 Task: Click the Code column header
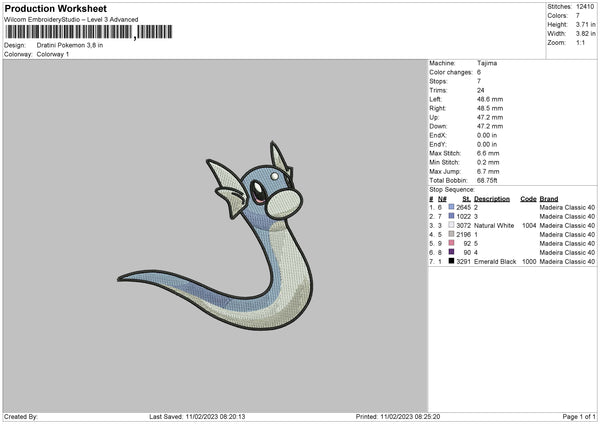pos(528,199)
